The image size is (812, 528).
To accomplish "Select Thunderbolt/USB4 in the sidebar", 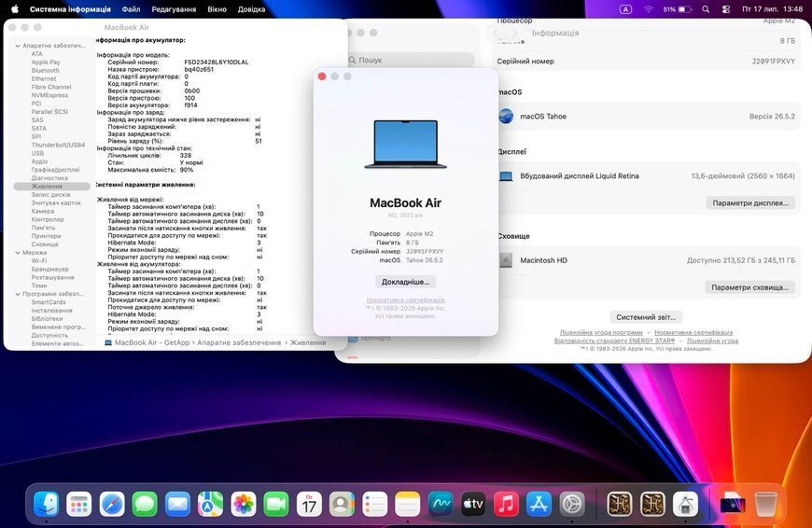I will tap(58, 145).
